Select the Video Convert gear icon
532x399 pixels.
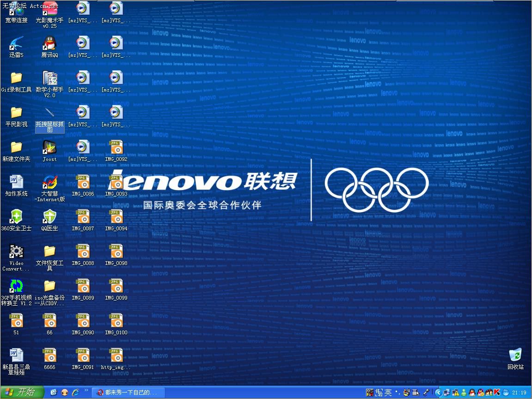pos(16,258)
